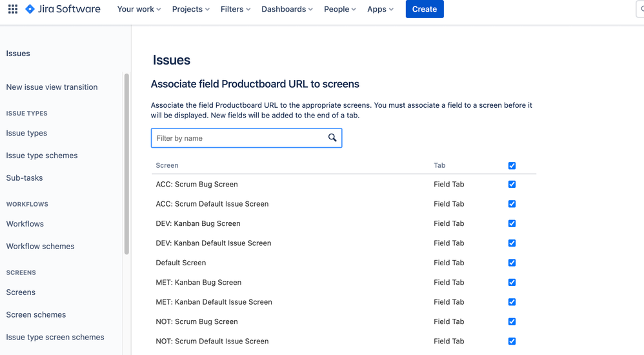Open Issue type schemes sidebar link
Viewport: 644px width, 355px height.
[42, 156]
